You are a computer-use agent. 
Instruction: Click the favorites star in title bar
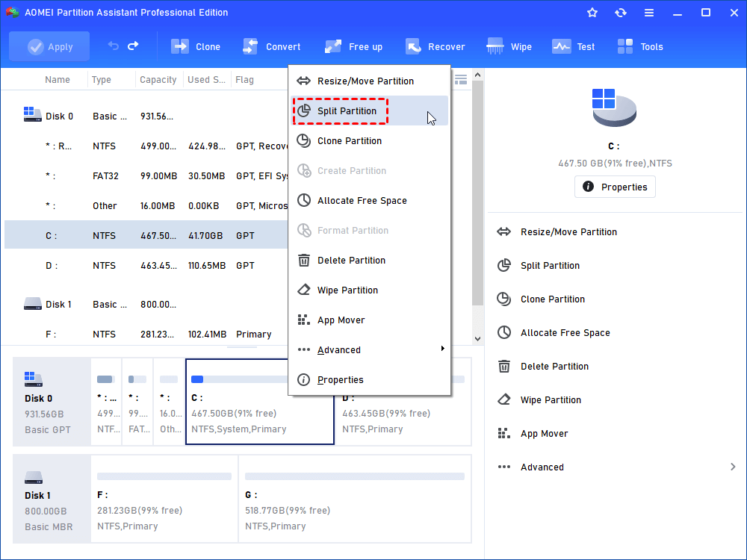pyautogui.click(x=592, y=13)
